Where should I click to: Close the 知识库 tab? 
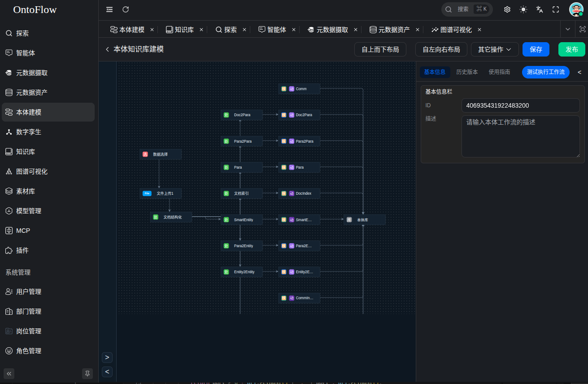pos(201,30)
